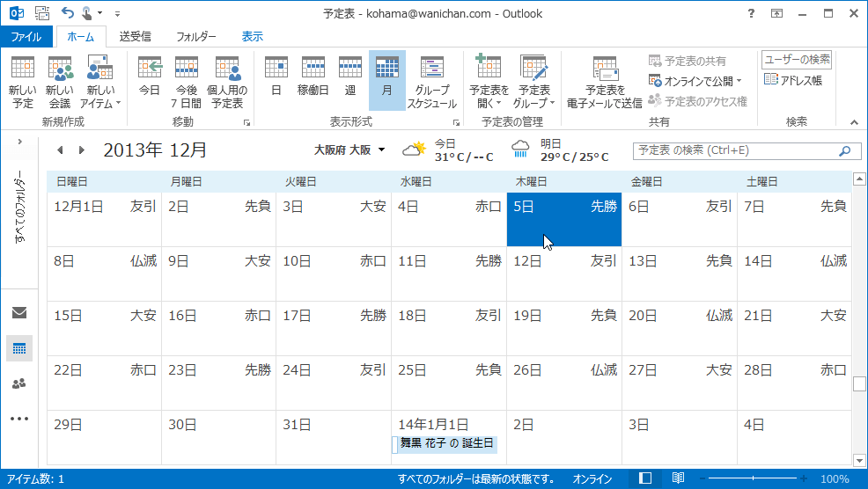Click the zoom in plus button
This screenshot has height=489, width=868.
(803, 478)
